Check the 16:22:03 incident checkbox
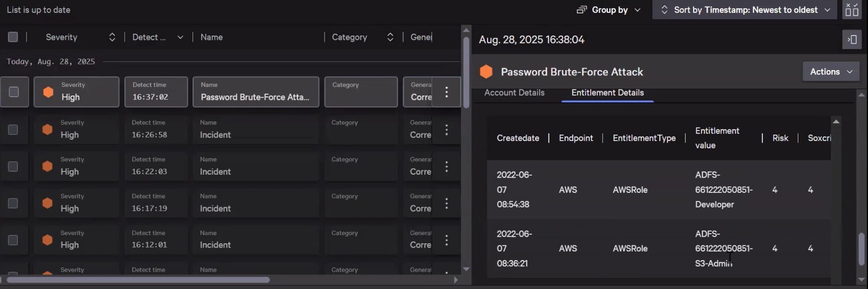 pyautogui.click(x=13, y=166)
